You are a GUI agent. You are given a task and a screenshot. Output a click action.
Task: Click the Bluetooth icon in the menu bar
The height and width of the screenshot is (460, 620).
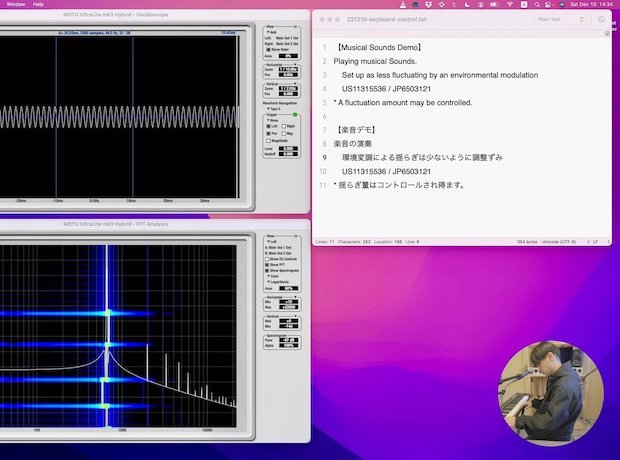(454, 5)
